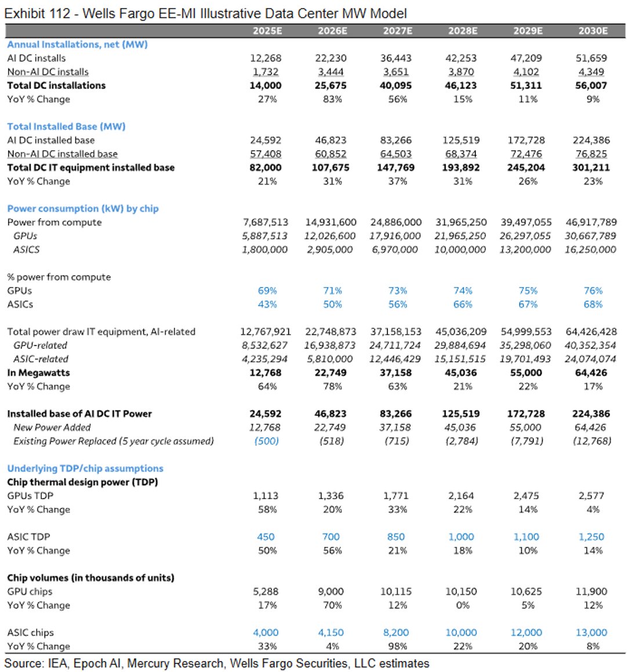Click 'Installed base of AI DC IT Power' label
Screen dimensions: 628x672
(x=79, y=415)
